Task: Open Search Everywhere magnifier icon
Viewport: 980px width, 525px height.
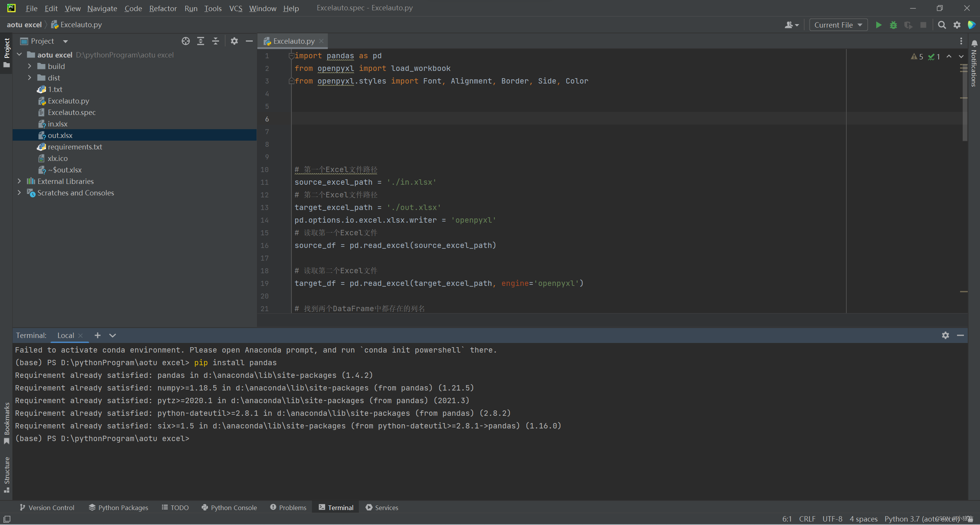Action: 942,25
